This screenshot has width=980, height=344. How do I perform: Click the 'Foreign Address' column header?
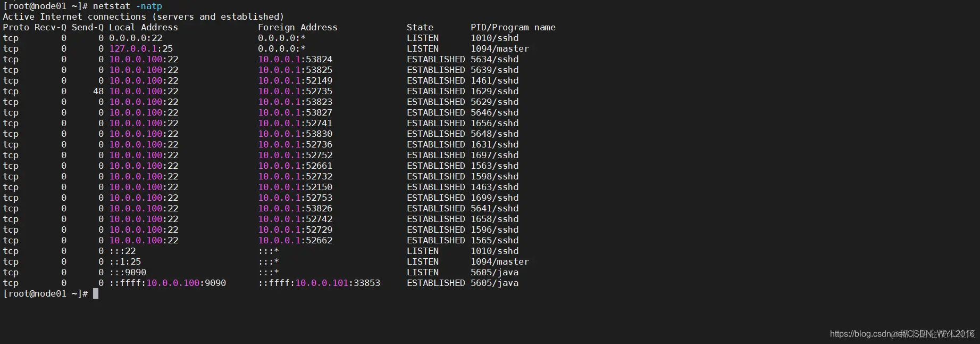298,27
